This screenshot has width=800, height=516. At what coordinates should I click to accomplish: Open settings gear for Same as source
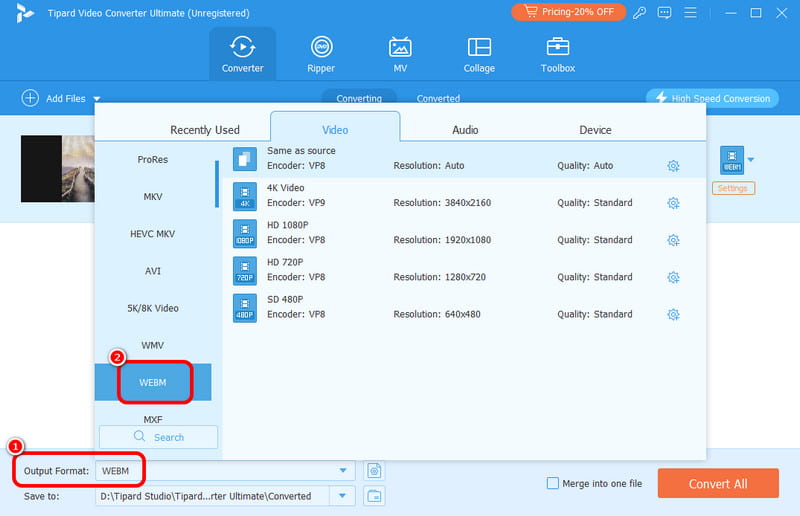673,166
